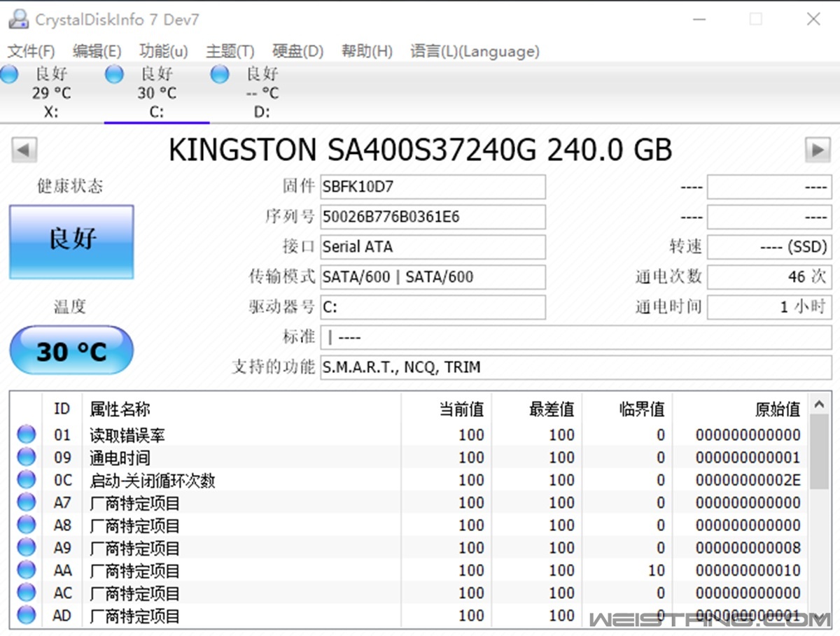Maximize the CrystalDiskInfo window

pyautogui.click(x=756, y=19)
